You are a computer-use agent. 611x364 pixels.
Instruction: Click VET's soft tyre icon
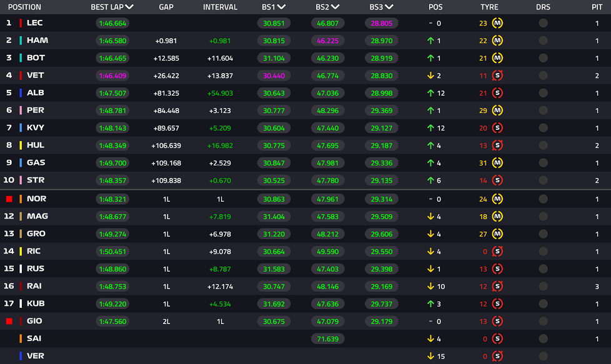[497, 76]
